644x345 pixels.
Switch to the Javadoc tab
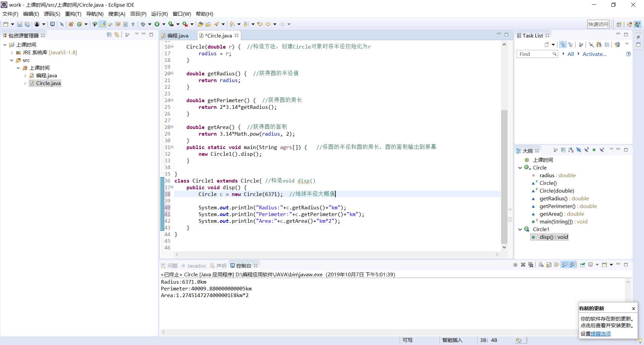tap(194, 266)
